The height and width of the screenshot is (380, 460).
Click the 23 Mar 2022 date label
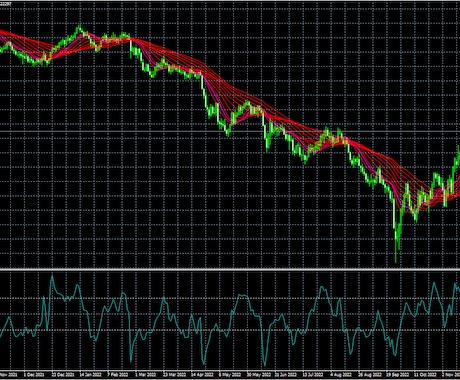pyautogui.click(x=175, y=374)
